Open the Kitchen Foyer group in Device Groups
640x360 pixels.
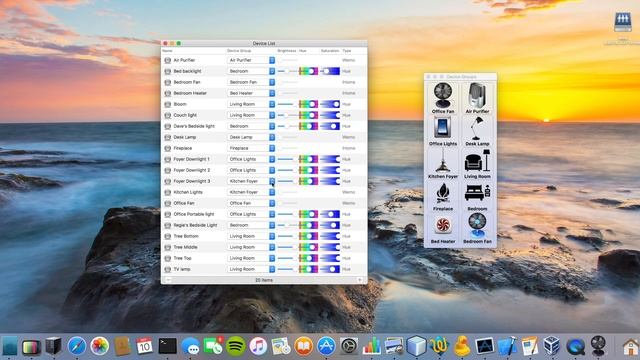point(443,163)
